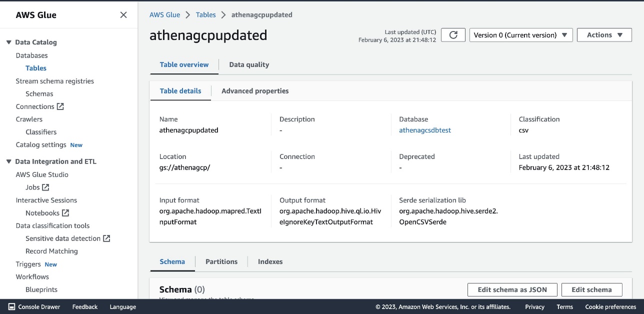Open Notebooks in the sidebar

tap(42, 213)
